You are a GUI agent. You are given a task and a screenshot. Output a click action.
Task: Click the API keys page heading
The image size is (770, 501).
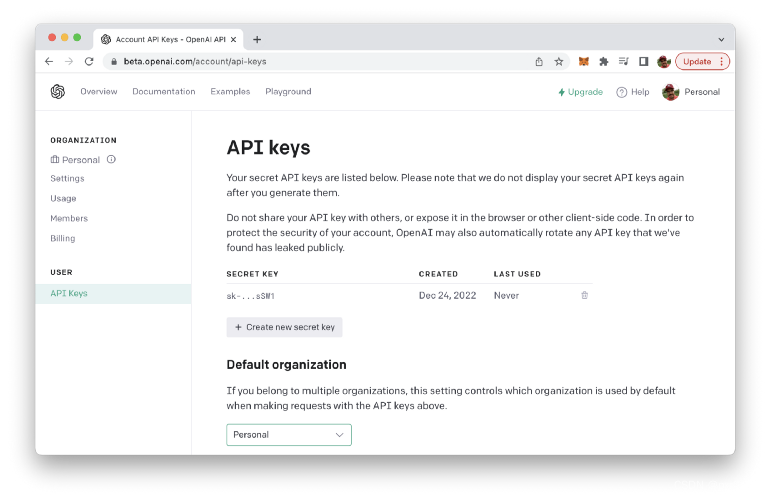pos(268,148)
